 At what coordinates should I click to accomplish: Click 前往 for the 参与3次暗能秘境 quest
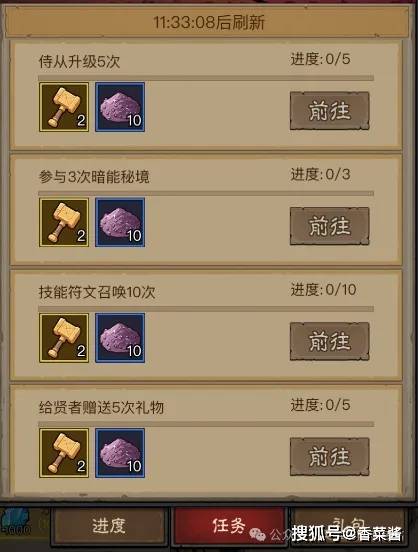click(330, 226)
